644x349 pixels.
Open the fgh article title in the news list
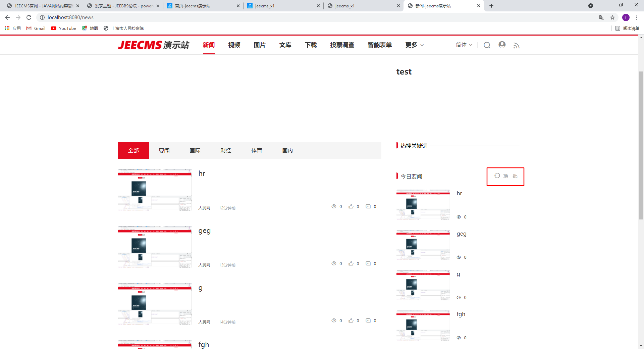[x=204, y=345]
